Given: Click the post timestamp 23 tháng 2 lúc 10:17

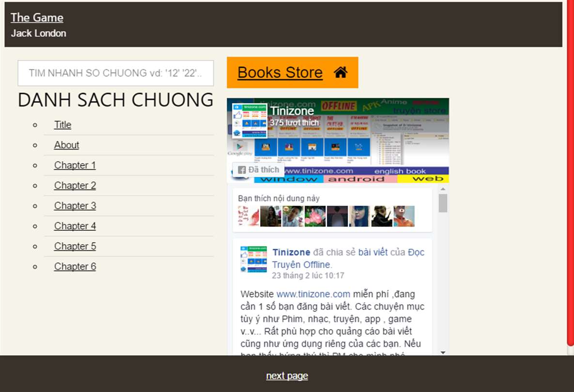Looking at the screenshot, I should [x=308, y=275].
